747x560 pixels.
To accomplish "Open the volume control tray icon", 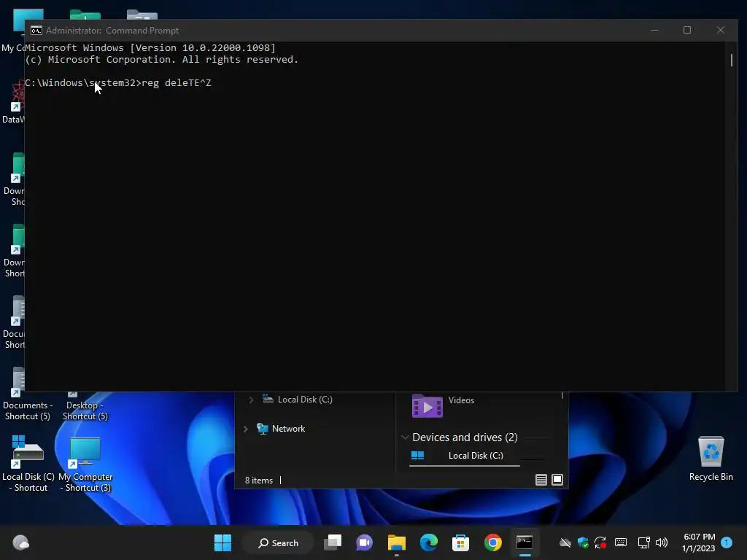I will pyautogui.click(x=661, y=542).
